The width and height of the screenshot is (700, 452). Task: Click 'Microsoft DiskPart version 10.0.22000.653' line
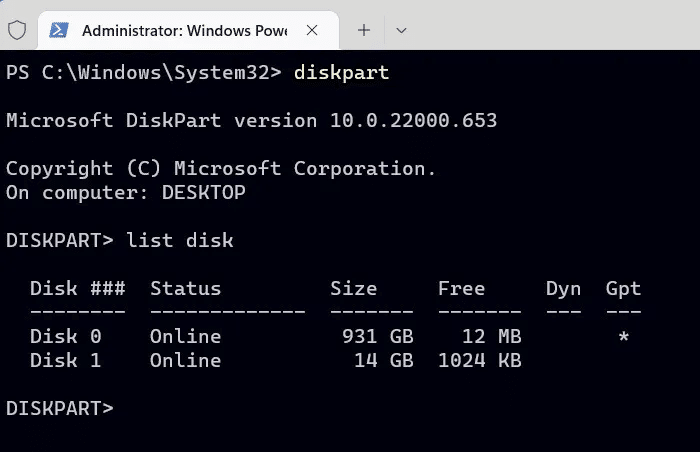pyautogui.click(x=251, y=121)
